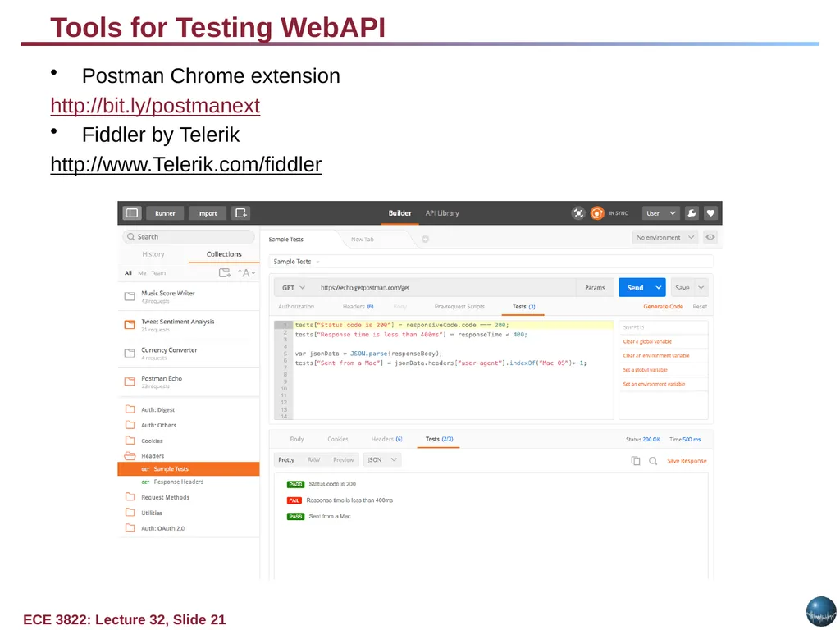Open the GET method dropdown

[x=293, y=288]
